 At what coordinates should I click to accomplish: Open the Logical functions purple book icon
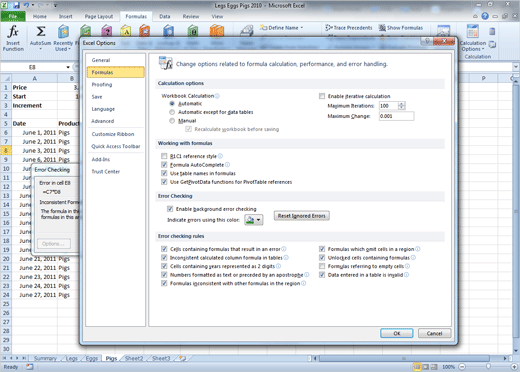point(106,31)
